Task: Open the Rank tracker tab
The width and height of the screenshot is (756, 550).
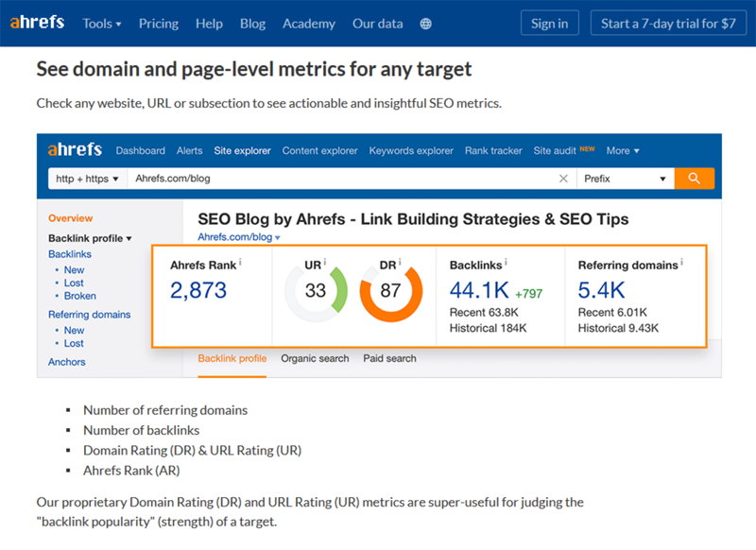Action: [x=493, y=151]
